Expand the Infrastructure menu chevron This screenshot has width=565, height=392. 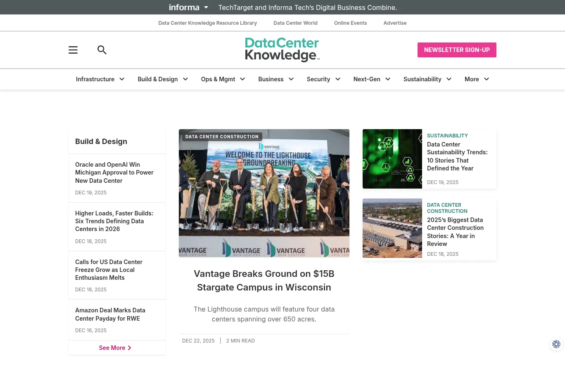coord(121,79)
